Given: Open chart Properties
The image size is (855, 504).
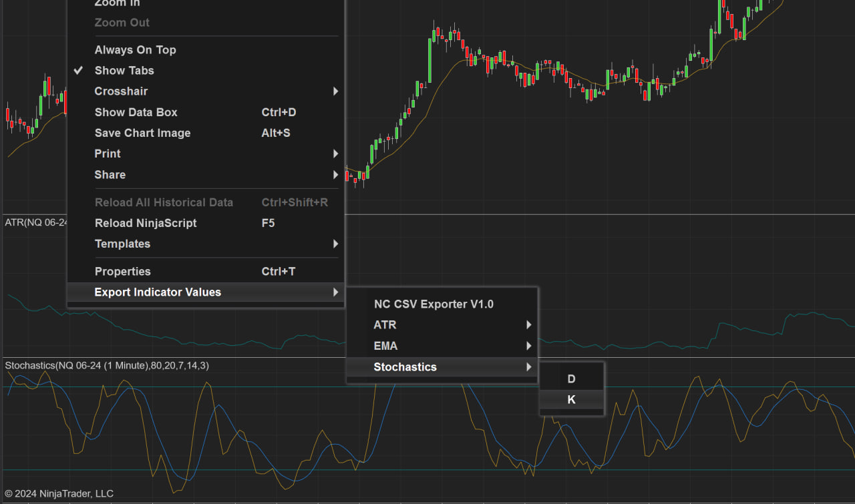Looking at the screenshot, I should click(x=123, y=272).
